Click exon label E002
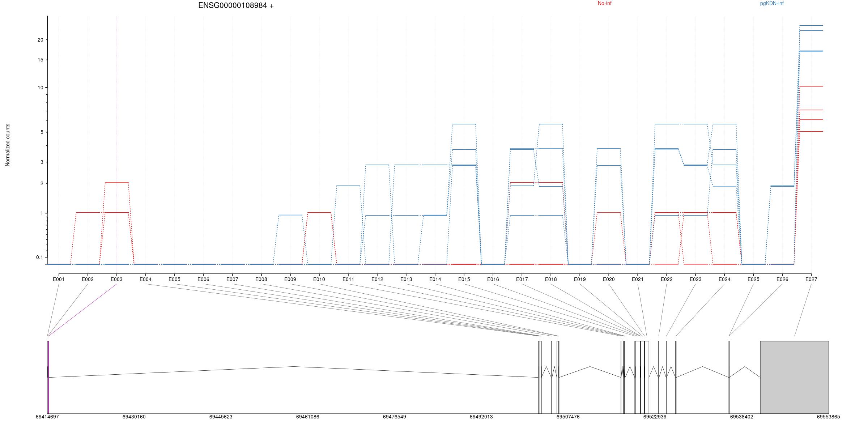The width and height of the screenshot is (868, 434). pos(88,279)
